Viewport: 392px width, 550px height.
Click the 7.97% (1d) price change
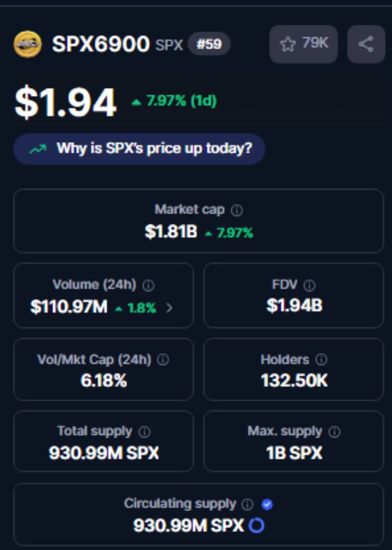coord(174,101)
